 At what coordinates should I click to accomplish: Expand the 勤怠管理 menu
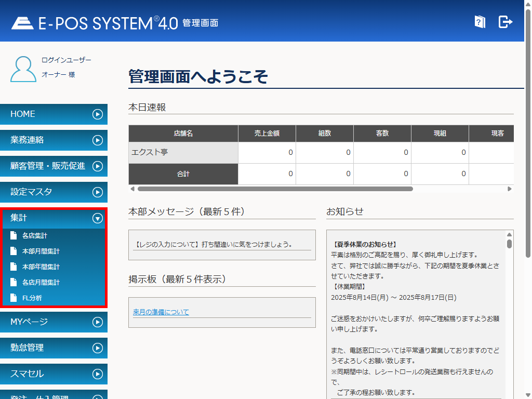pyautogui.click(x=97, y=348)
